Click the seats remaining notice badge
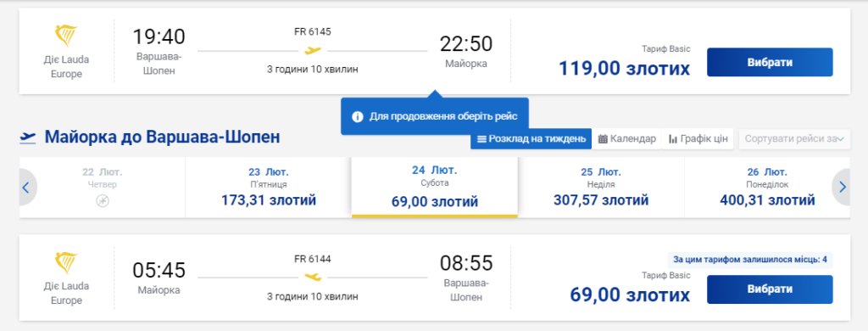The height and width of the screenshot is (331, 868). click(x=750, y=260)
